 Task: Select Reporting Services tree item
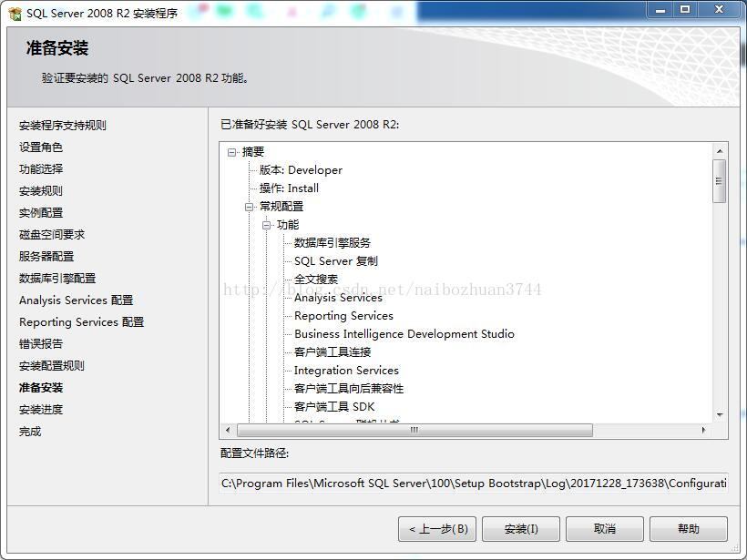344,316
